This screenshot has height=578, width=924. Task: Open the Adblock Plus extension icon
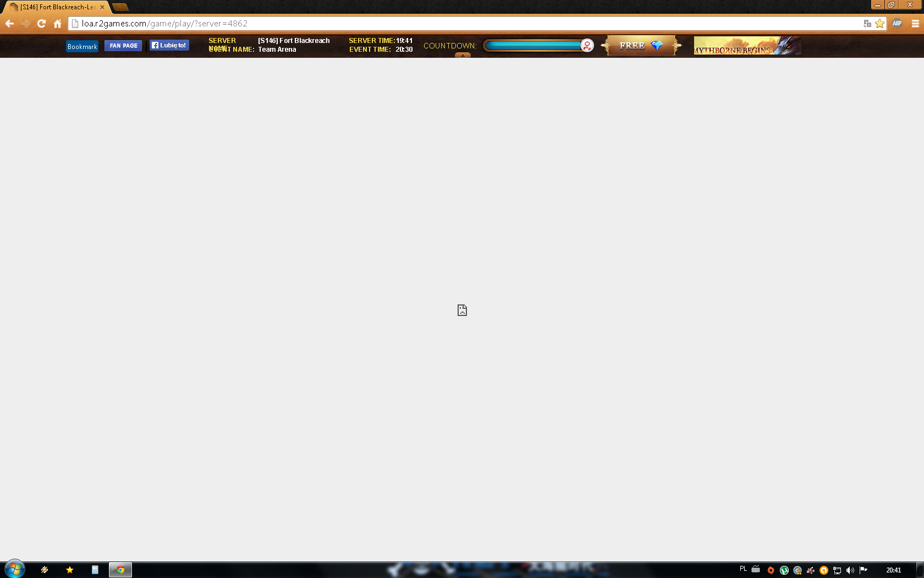897,24
